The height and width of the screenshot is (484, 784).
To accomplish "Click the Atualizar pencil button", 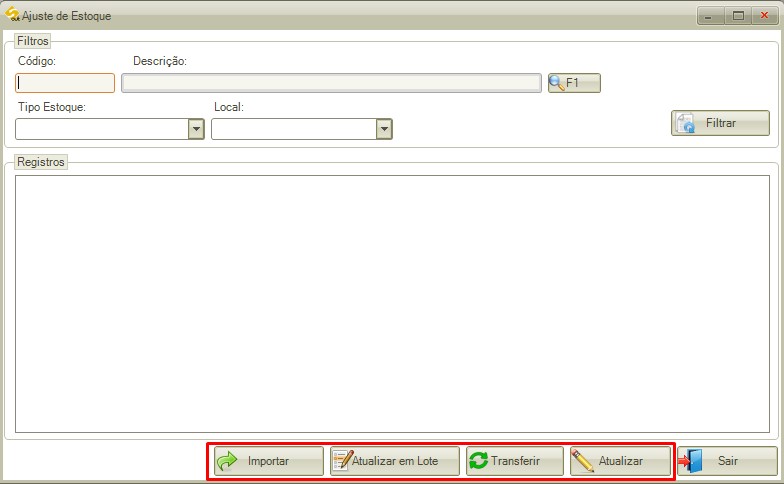I will (x=620, y=461).
